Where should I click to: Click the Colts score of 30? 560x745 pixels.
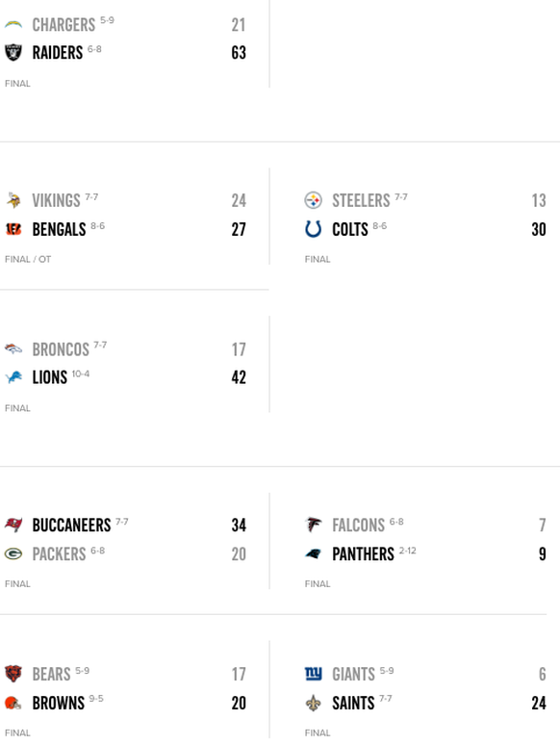click(x=539, y=229)
